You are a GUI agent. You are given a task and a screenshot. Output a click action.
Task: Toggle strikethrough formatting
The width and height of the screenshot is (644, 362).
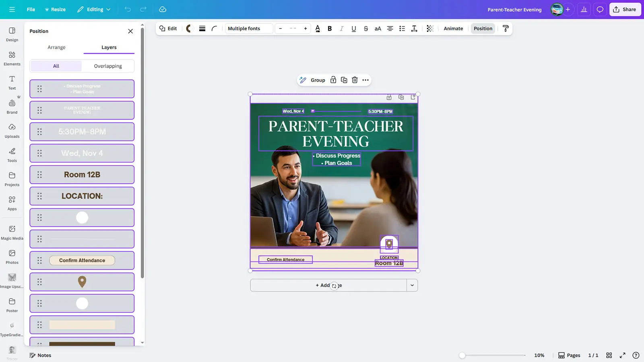(x=365, y=29)
